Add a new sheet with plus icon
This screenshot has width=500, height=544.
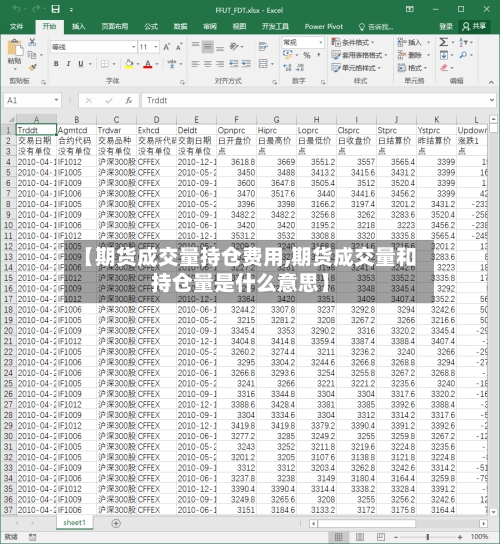coord(116,523)
